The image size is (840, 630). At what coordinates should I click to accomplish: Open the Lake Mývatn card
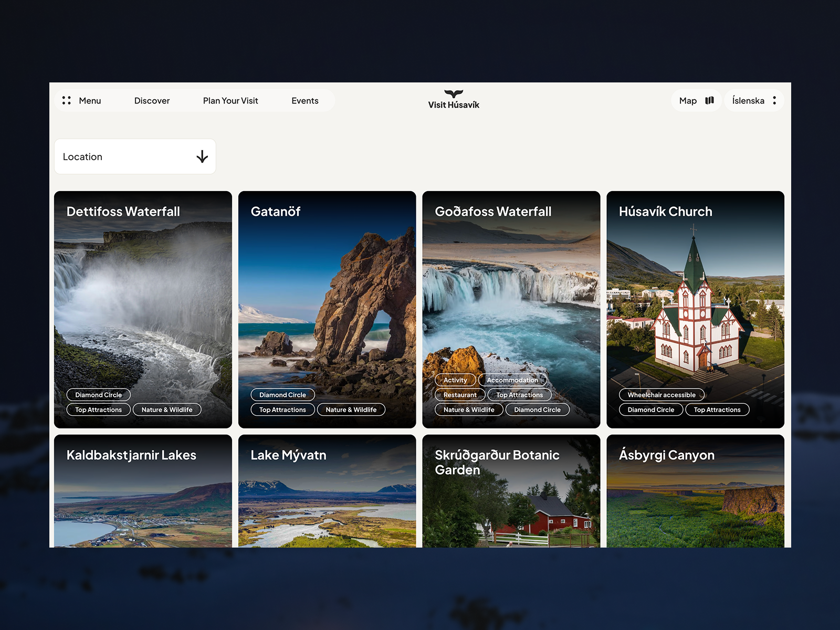[x=327, y=499]
